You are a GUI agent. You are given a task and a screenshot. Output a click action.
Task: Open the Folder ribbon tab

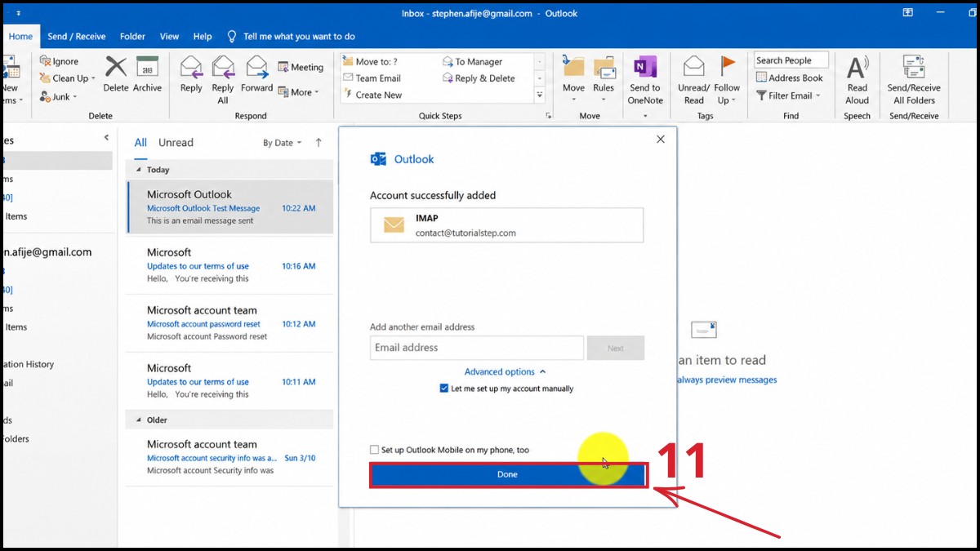click(132, 36)
